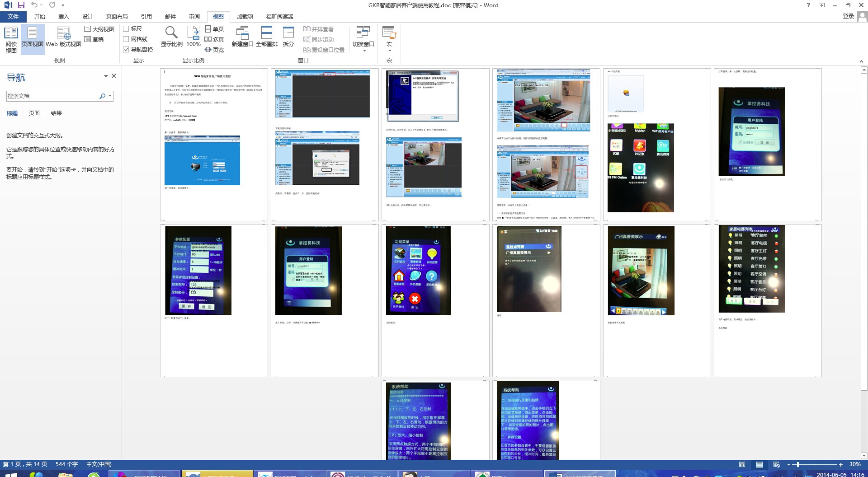Image resolution: width=868 pixels, height=477 pixels.
Task: Uncheck the Navigation Pane checkbox
Action: point(126,50)
